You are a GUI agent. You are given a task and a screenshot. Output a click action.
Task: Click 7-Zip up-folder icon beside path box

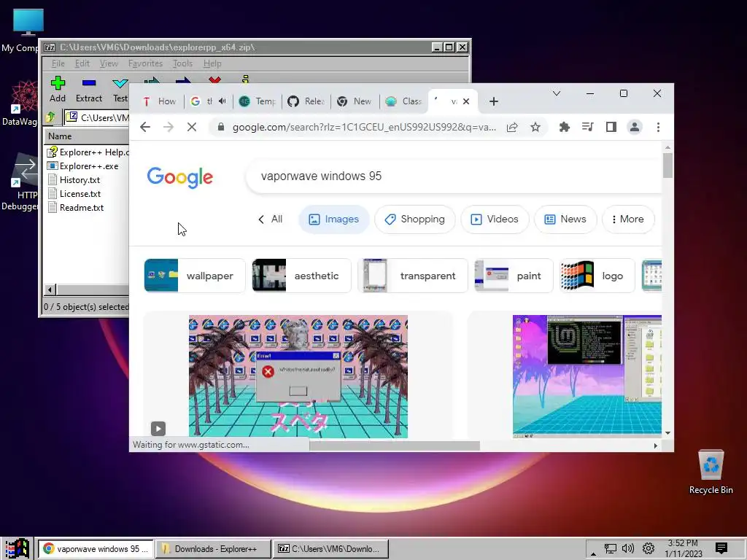point(50,117)
